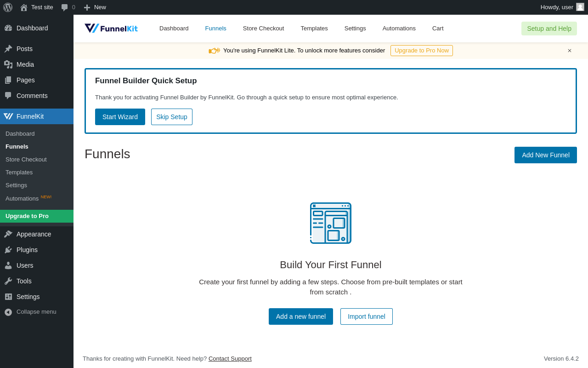Viewport: 588px width, 368px height.
Task: Click the Test site name link
Action: (x=42, y=7)
